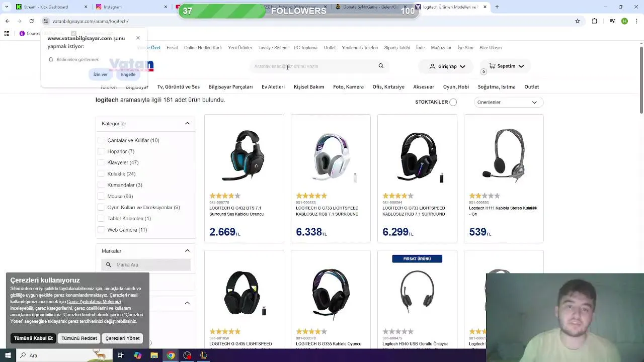This screenshot has height=362, width=644.
Task: Click the Engelle notification button
Action: (x=128, y=74)
